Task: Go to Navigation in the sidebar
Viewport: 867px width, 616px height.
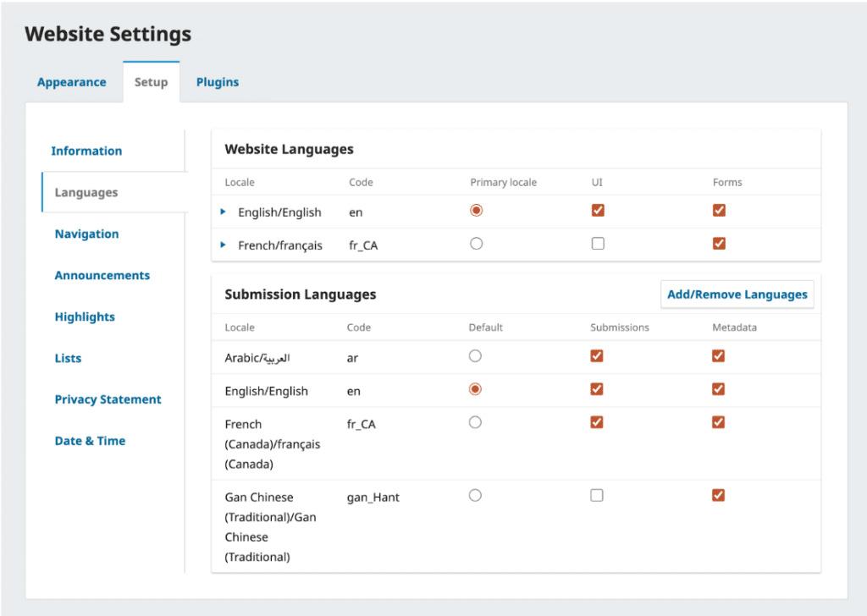Action: coord(86,234)
